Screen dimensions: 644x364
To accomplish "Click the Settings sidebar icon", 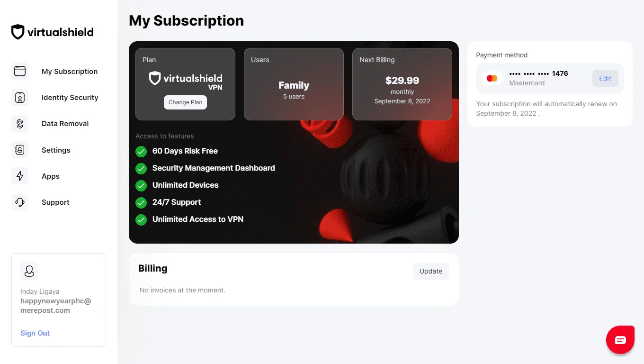I will click(x=20, y=150).
